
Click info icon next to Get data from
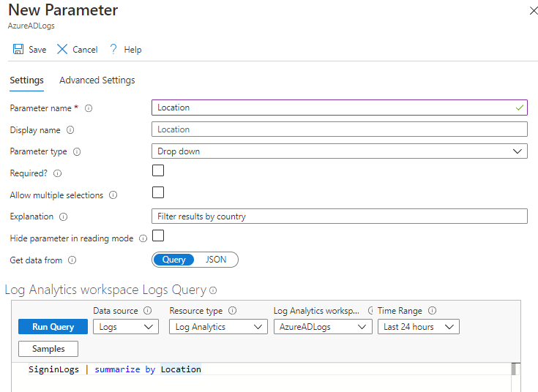[72, 260]
